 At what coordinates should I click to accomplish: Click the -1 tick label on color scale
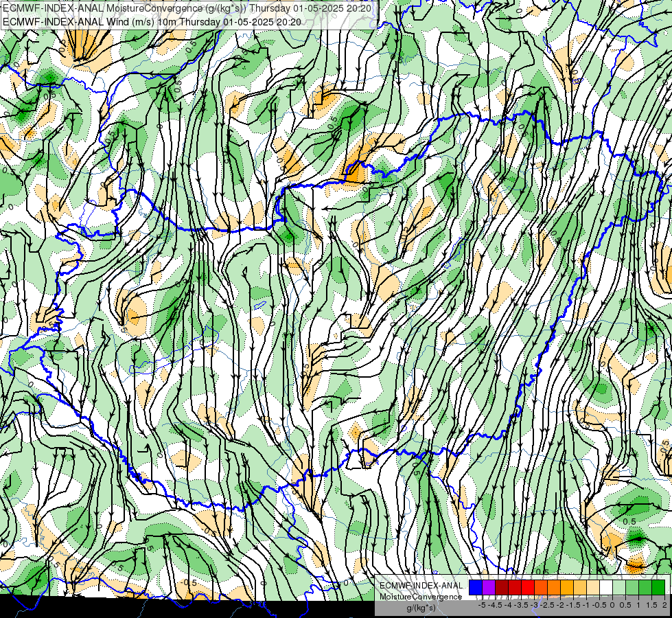(586, 605)
